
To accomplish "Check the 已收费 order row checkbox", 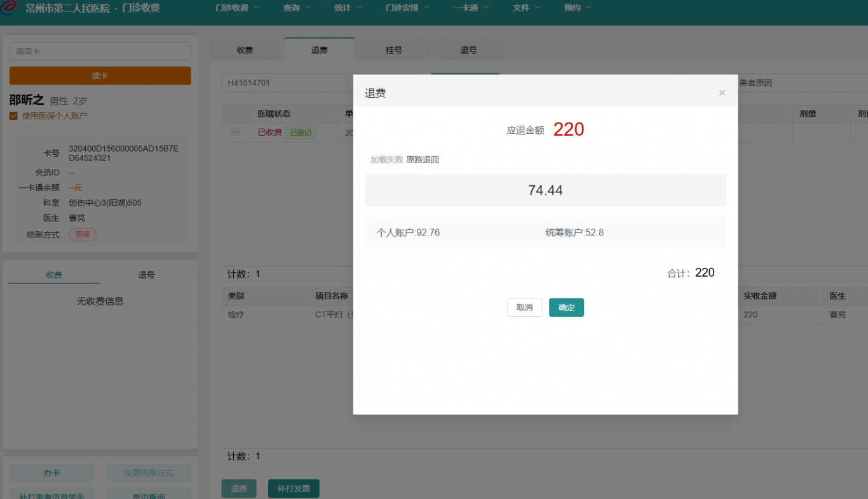I will pyautogui.click(x=236, y=132).
